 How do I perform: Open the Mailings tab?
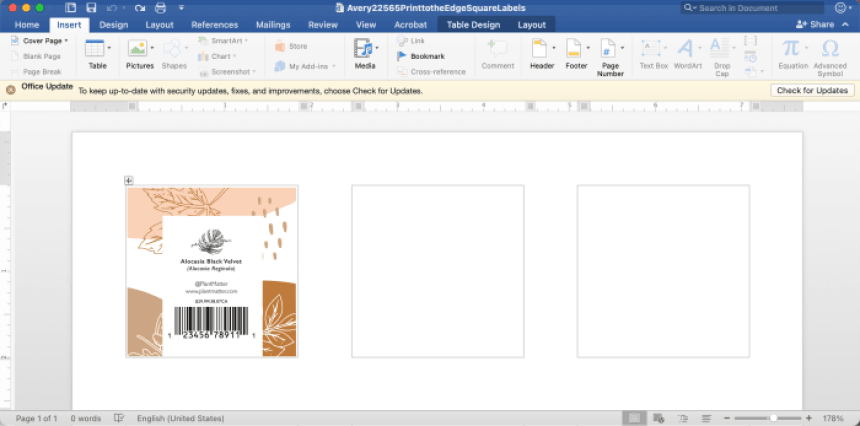273,24
